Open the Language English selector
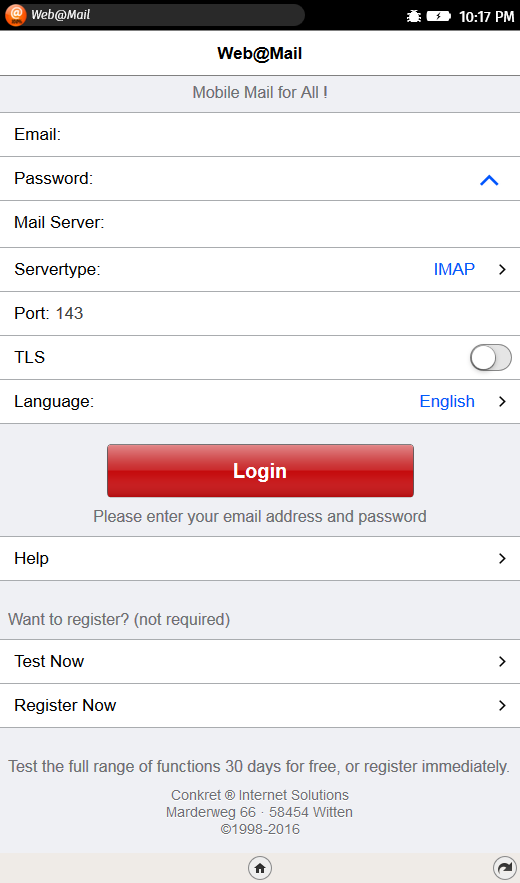Image resolution: width=520 pixels, height=883 pixels. tap(260, 402)
